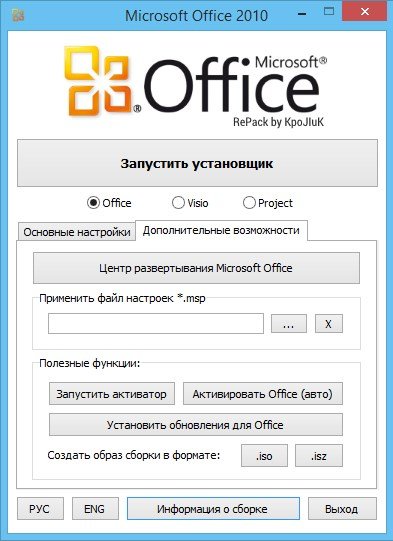Open the Дополнительные возможности tab
Image resolution: width=393 pixels, height=541 pixels.
[221, 230]
